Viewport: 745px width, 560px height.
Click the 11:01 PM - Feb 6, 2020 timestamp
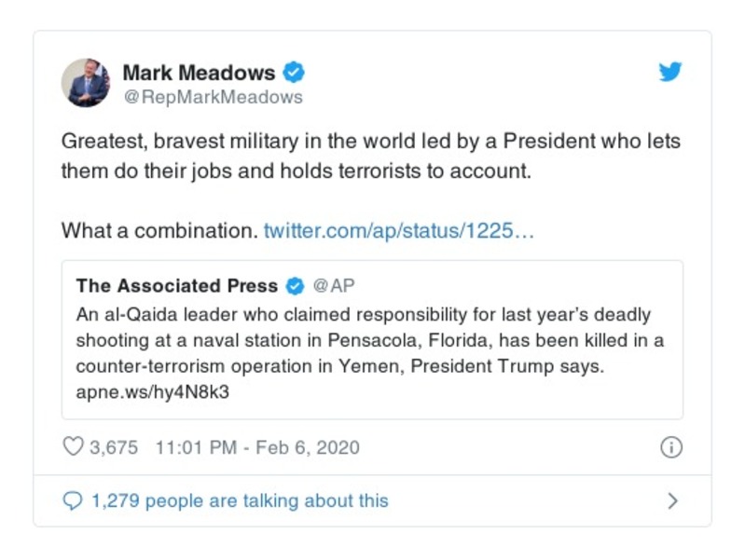257,447
